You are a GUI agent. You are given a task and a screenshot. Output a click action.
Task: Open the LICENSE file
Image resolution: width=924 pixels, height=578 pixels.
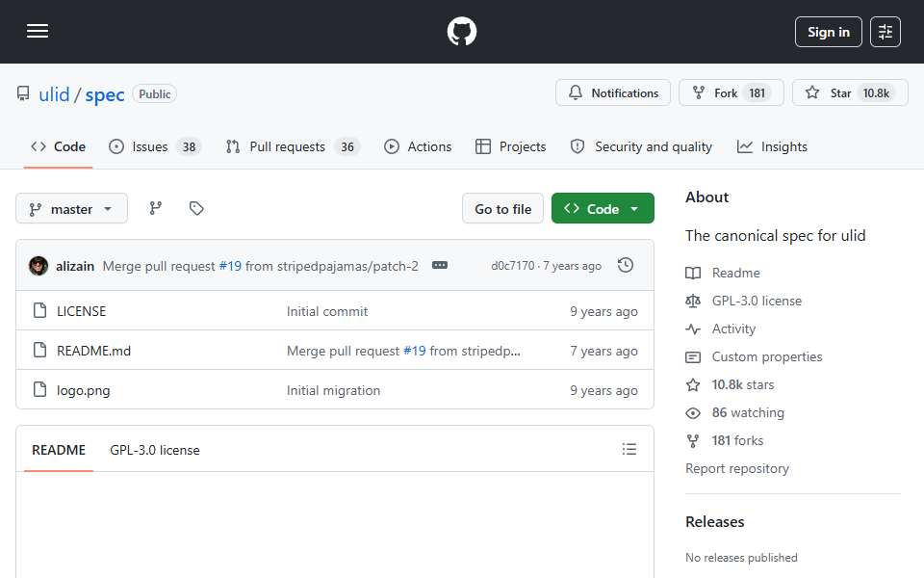coord(81,311)
